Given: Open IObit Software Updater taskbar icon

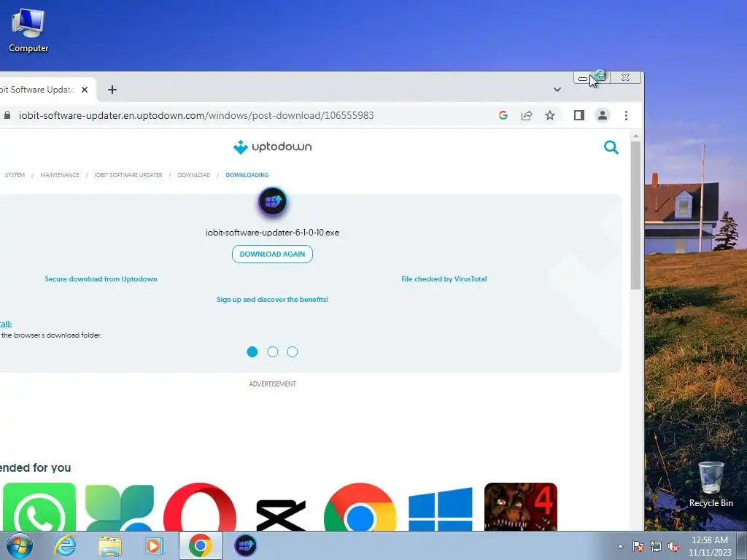Looking at the screenshot, I should 245,545.
